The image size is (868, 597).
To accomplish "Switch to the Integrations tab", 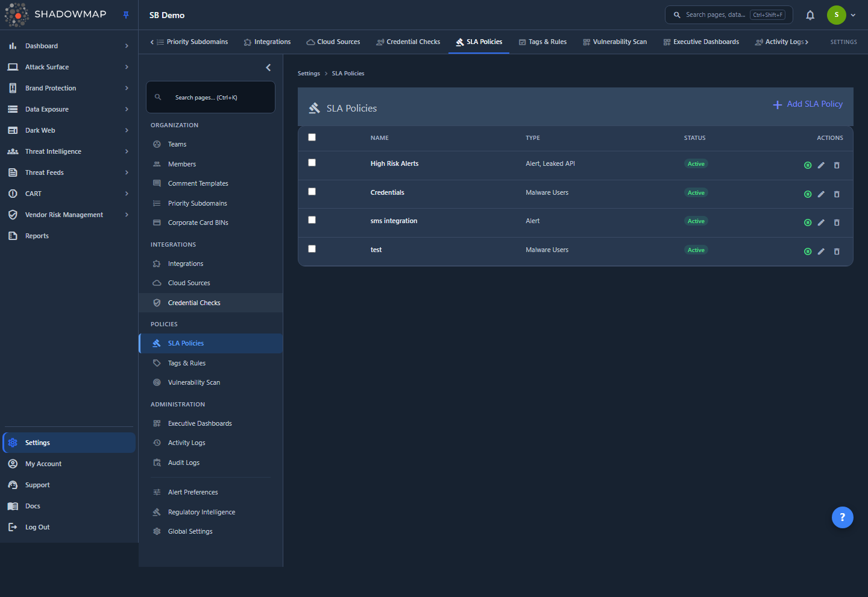I will tap(267, 42).
